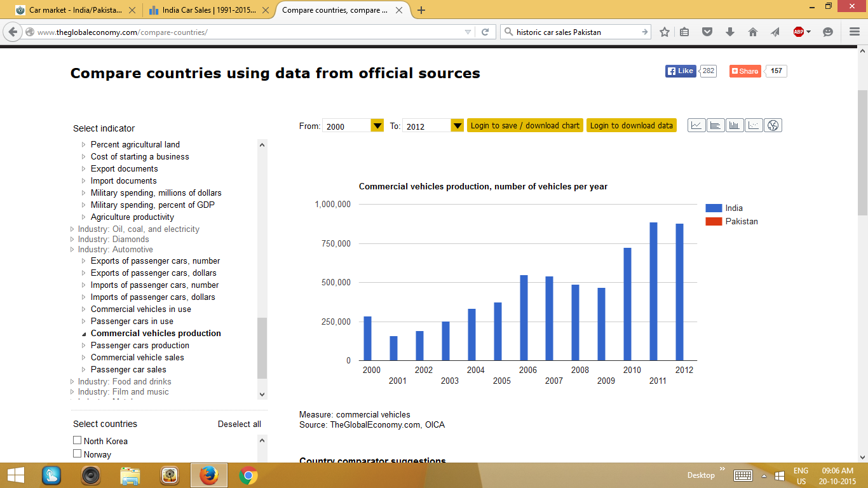Open Adblock Plus dropdown arrow
This screenshot has height=488, width=868.
click(x=809, y=32)
